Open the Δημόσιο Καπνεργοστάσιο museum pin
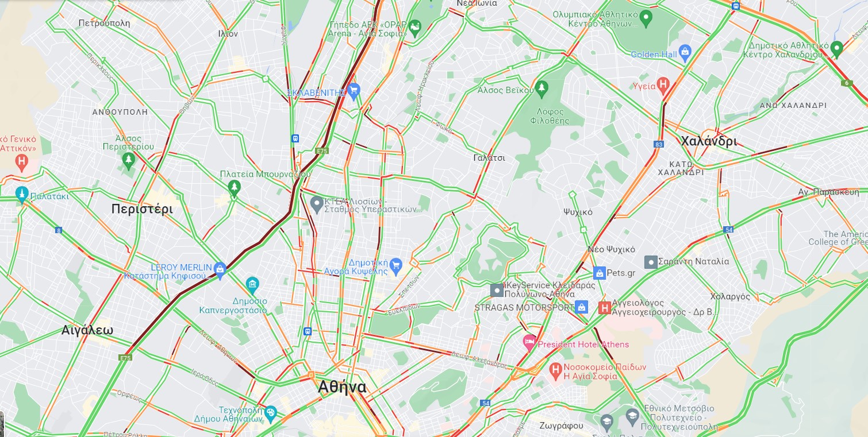Image resolution: width=868 pixels, height=437 pixels. (x=252, y=284)
